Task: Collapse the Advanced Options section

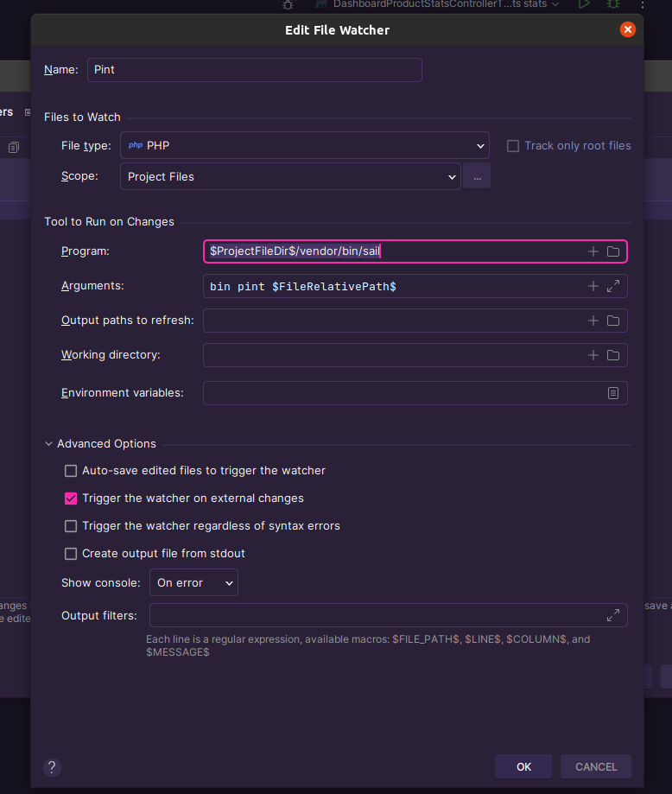Action: coord(48,444)
